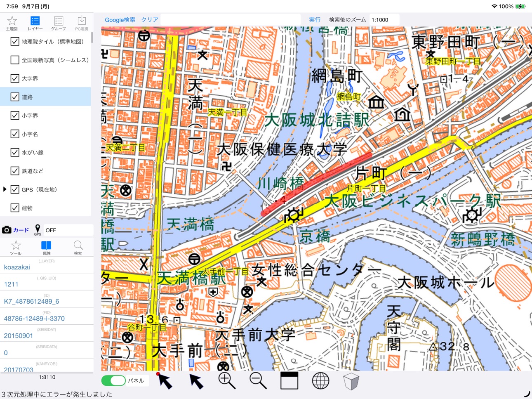This screenshot has height=399, width=532.
Task: Toggle the 小字界 layer checkbox
Action: click(15, 116)
